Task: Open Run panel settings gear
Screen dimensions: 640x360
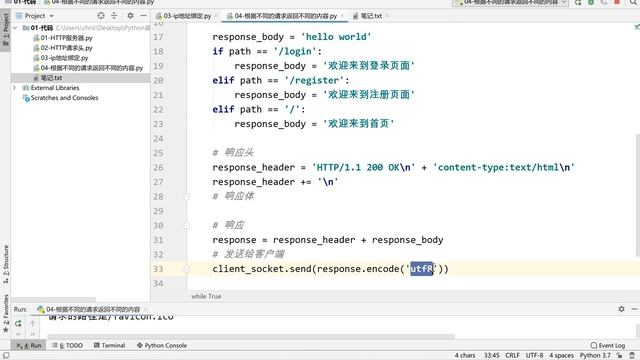Action: (x=621, y=309)
